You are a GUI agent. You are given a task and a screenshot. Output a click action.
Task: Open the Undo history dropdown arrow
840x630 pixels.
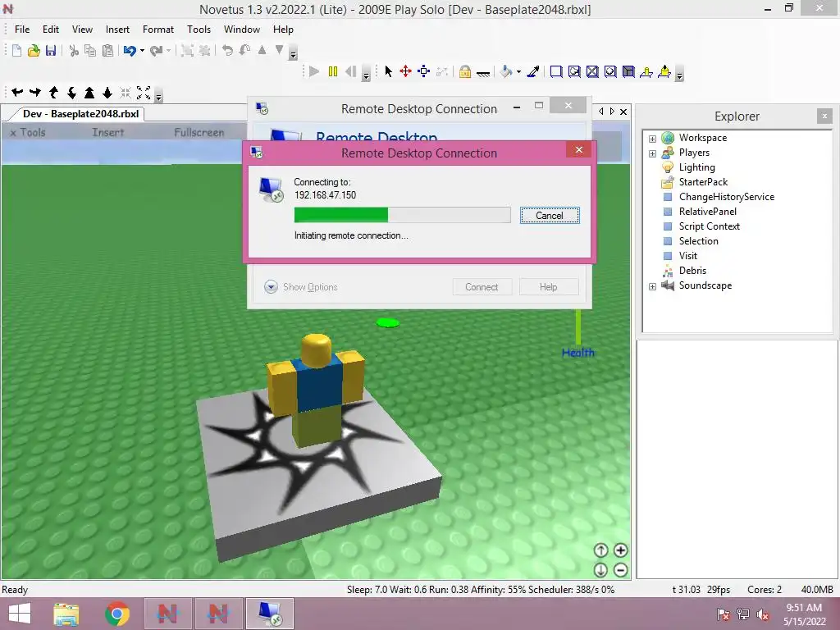point(142,51)
